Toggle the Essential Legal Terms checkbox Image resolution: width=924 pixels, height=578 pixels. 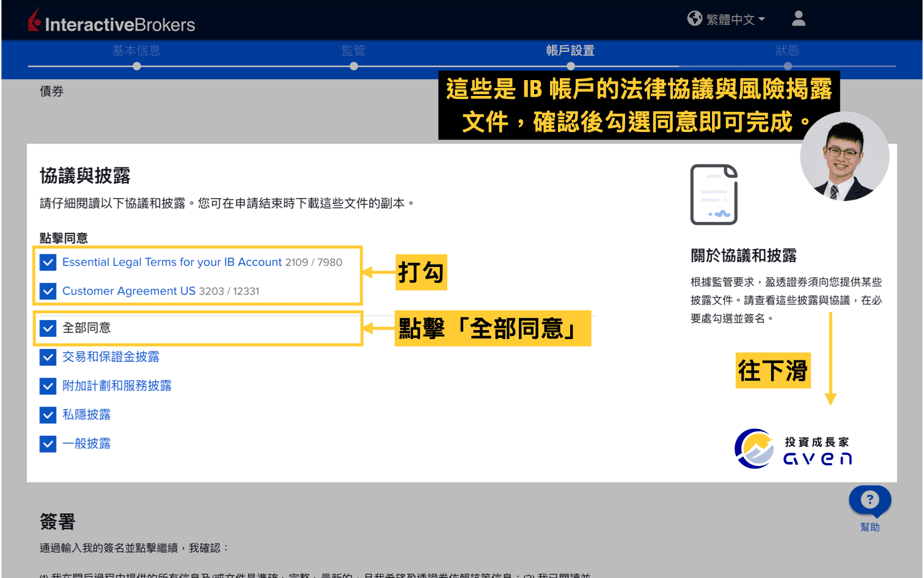[48, 262]
